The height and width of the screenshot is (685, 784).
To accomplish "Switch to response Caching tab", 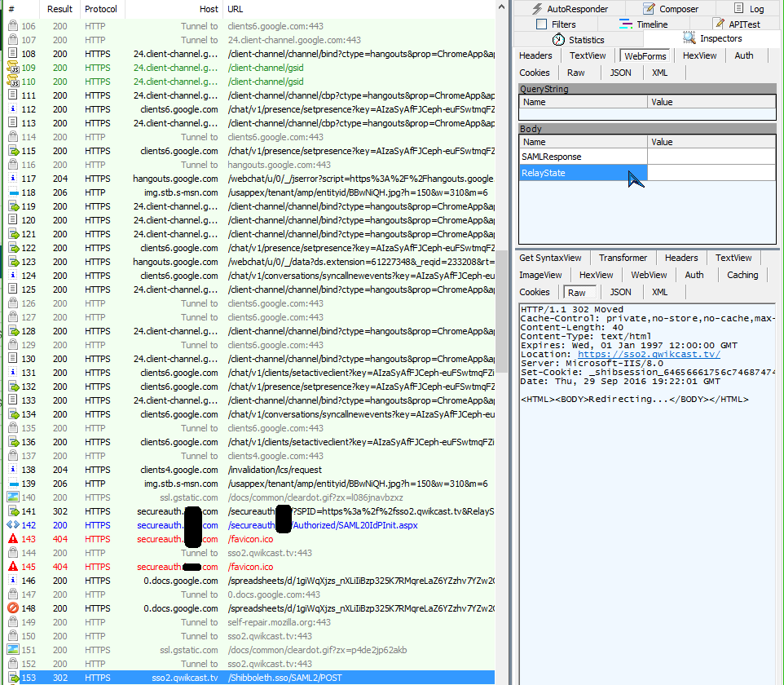I will (x=742, y=275).
